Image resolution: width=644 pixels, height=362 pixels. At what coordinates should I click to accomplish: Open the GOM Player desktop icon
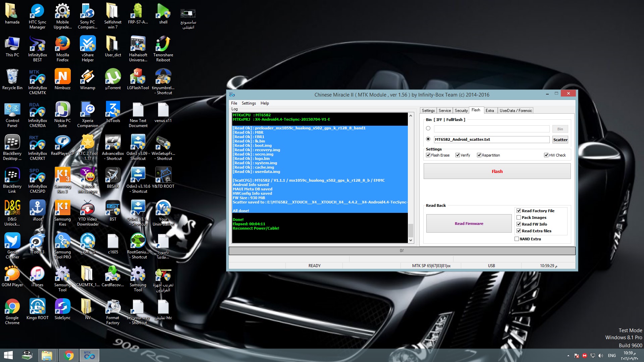[x=12, y=277]
